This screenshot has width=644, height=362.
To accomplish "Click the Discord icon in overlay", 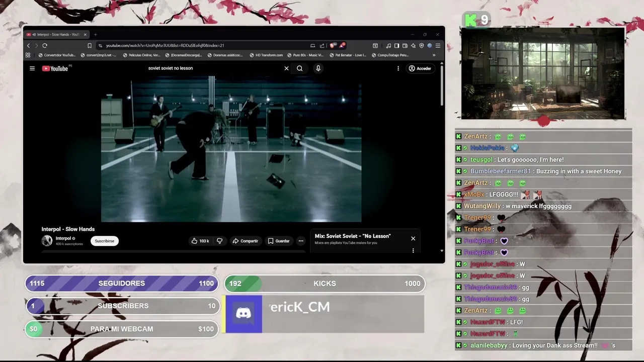I will click(x=244, y=314).
